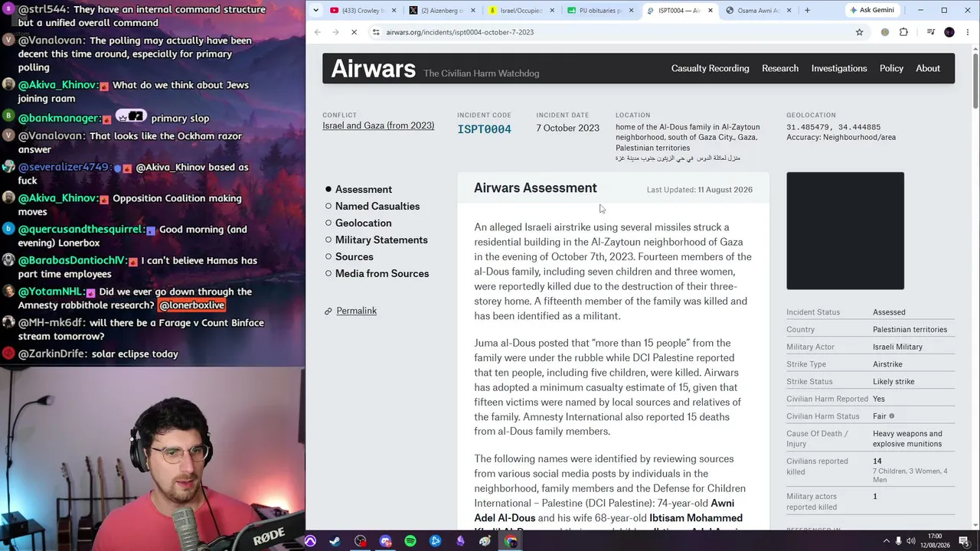Close the ISPT0004 Airwars tab

click(x=710, y=11)
